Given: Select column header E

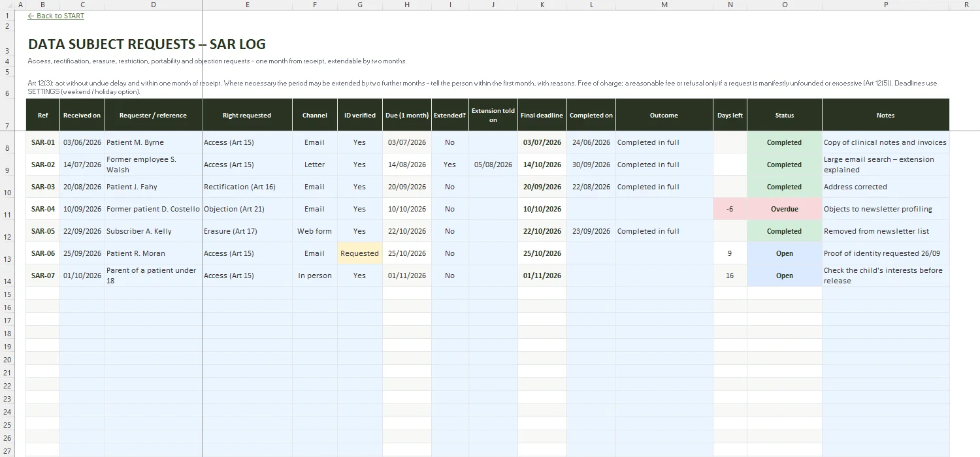Looking at the screenshot, I should (x=248, y=5).
